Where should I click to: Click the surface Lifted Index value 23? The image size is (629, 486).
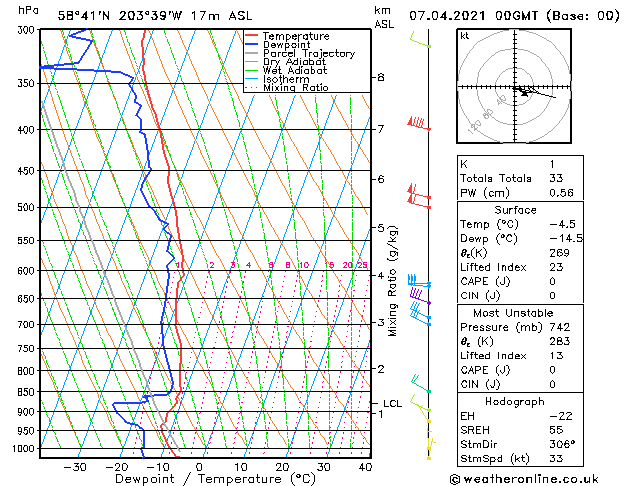[x=556, y=267]
